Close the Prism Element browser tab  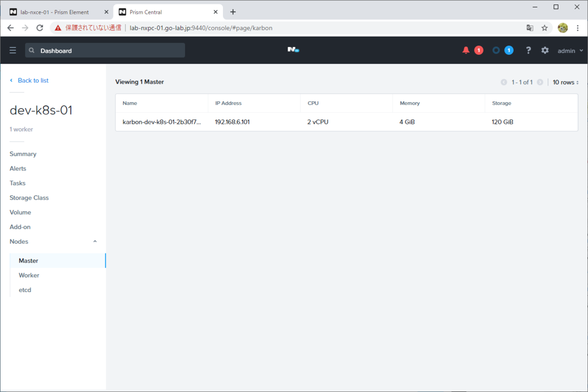[x=106, y=12]
